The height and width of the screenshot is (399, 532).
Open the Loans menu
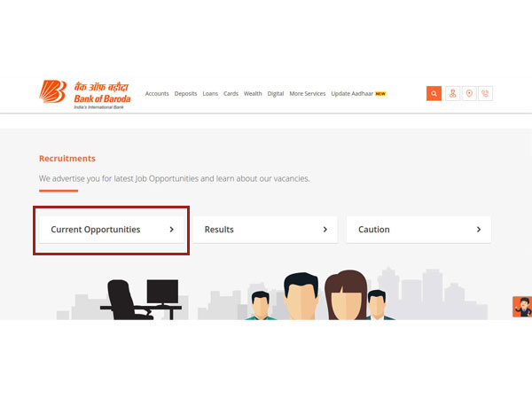[x=210, y=94]
